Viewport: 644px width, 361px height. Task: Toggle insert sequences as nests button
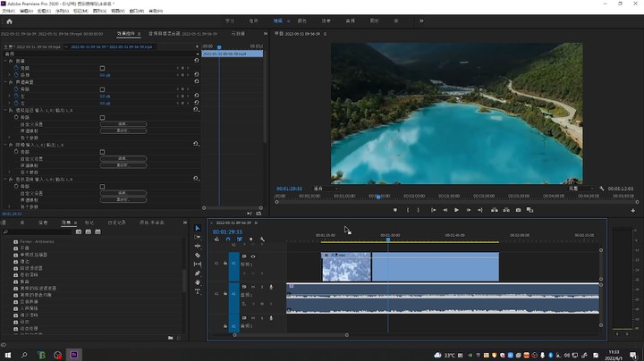click(216, 239)
